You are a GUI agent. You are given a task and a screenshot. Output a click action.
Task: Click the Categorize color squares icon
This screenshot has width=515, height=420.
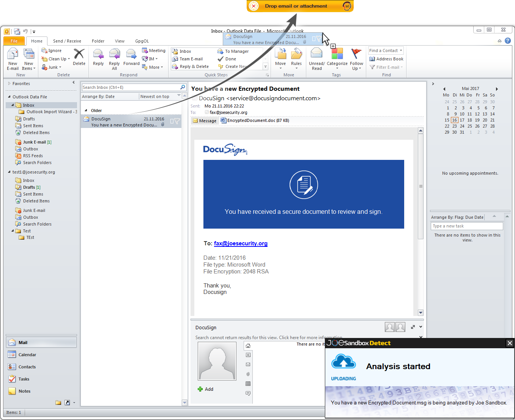pyautogui.click(x=337, y=54)
